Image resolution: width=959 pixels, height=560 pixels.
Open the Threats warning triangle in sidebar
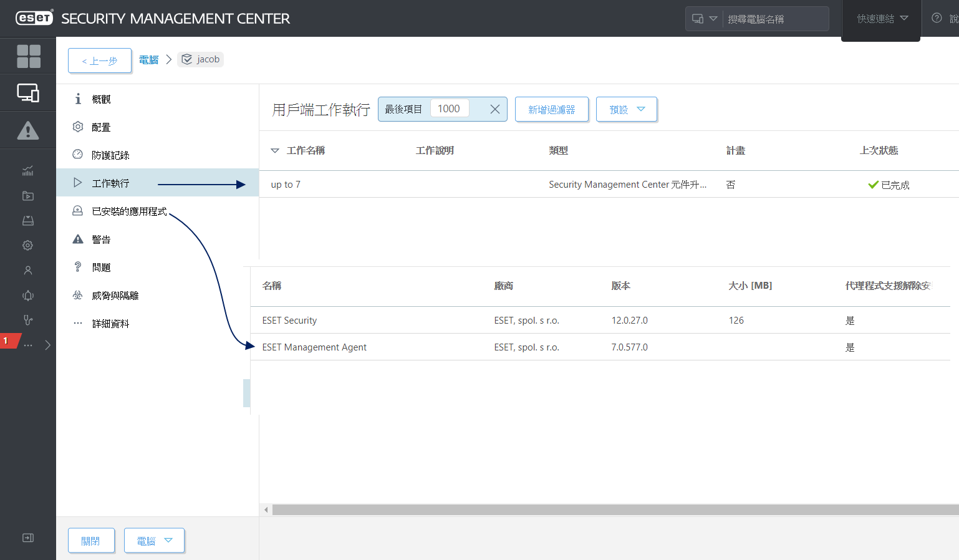(28, 130)
